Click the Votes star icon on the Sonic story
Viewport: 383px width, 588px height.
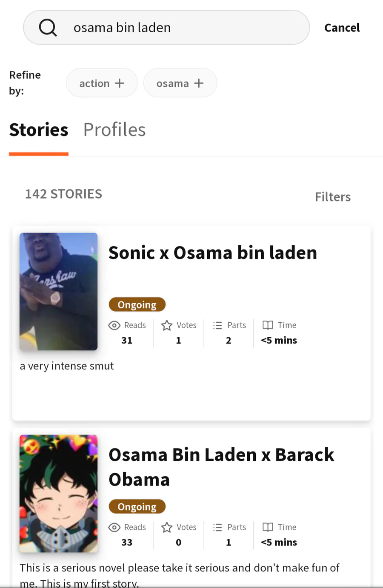[x=167, y=325]
